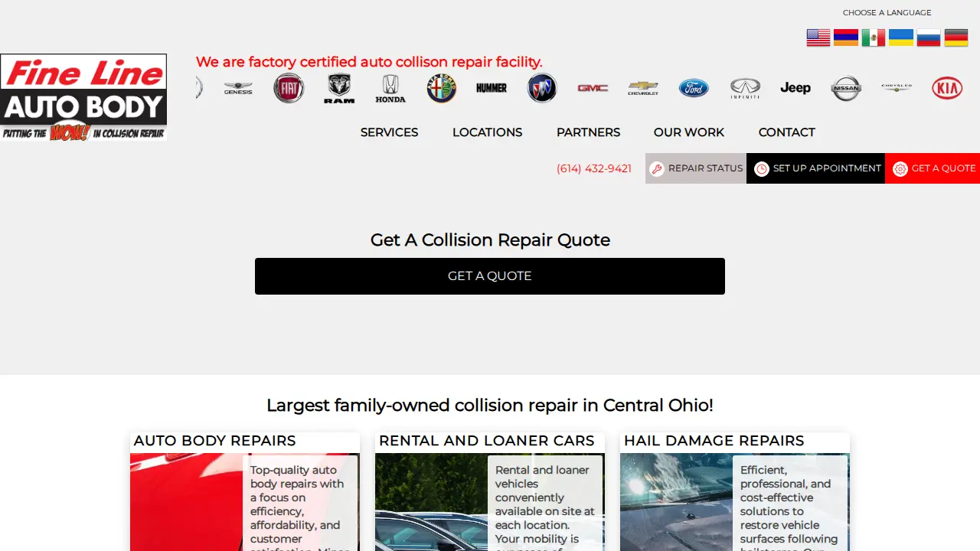Switch to German via the flag
Screen dimensions: 980x551
tap(956, 37)
